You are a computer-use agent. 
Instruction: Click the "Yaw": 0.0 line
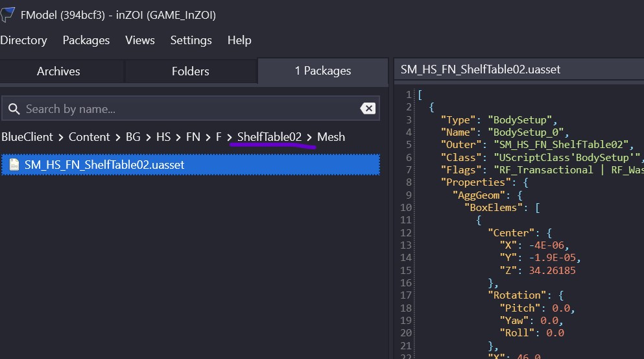click(x=531, y=320)
